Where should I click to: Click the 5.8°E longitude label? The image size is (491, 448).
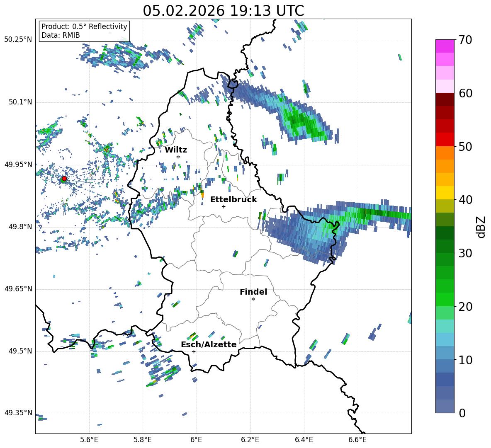(x=143, y=440)
